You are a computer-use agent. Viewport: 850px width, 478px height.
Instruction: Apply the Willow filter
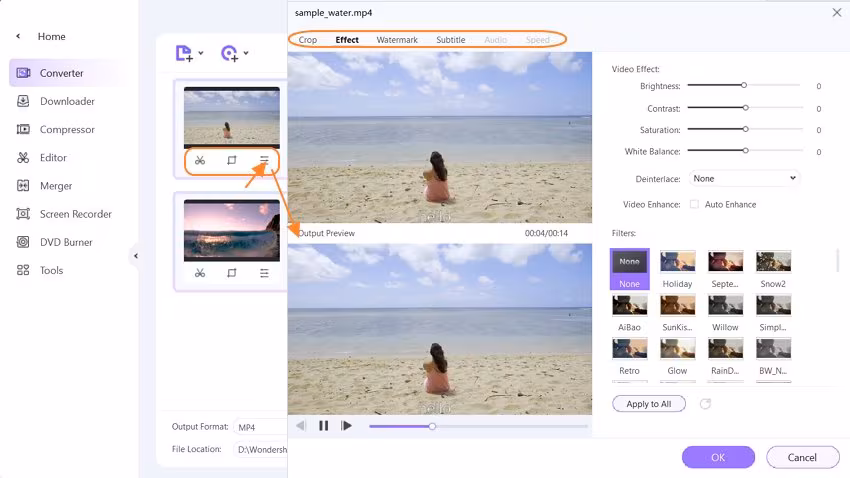click(x=725, y=313)
